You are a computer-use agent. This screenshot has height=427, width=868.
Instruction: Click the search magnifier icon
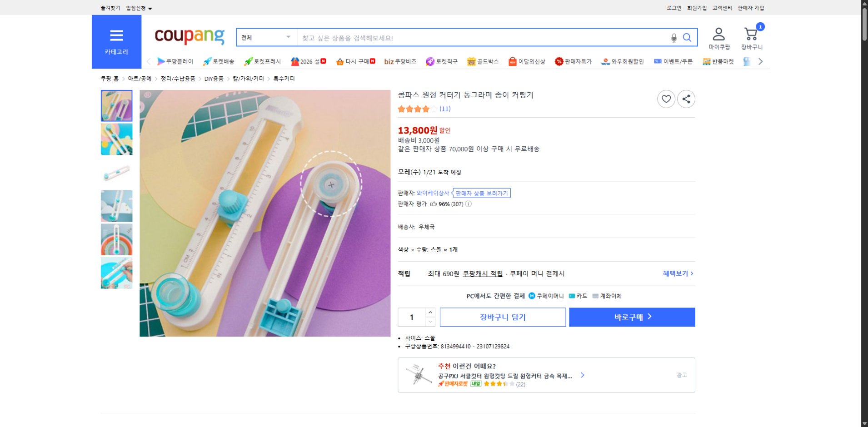688,38
